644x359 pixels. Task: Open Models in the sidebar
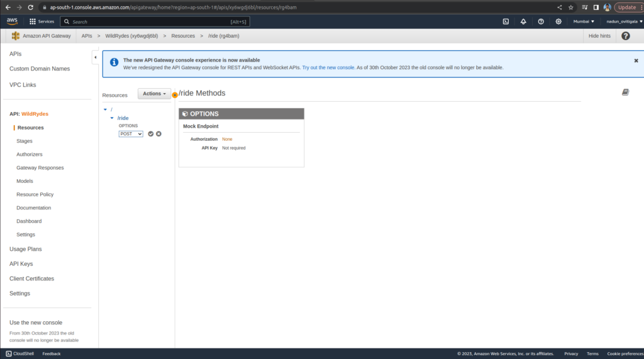(x=25, y=181)
